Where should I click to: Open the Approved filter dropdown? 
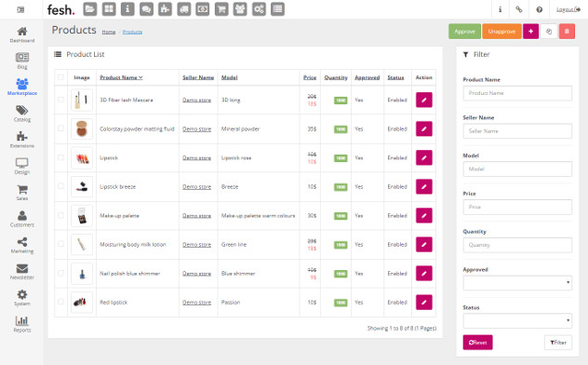(517, 283)
